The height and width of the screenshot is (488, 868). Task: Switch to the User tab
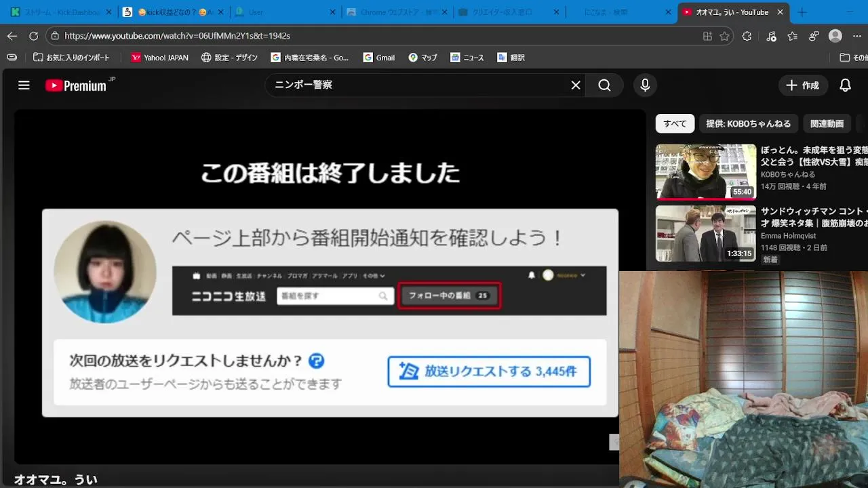(283, 12)
